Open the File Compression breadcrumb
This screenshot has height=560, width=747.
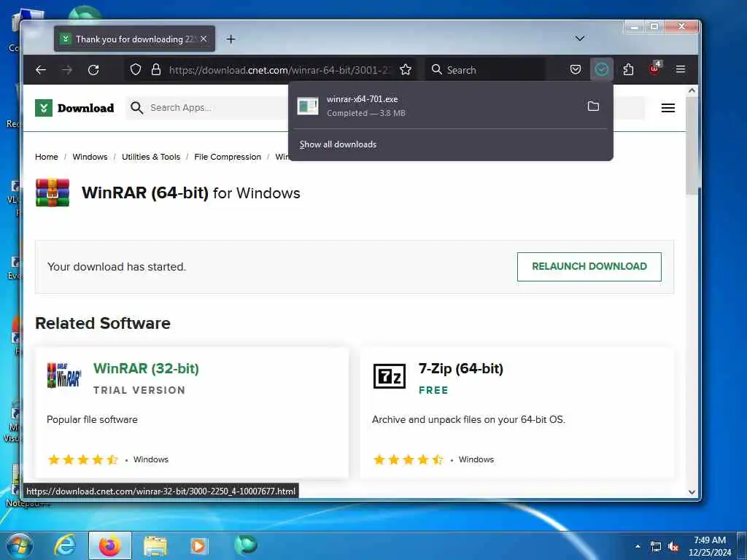[x=228, y=157]
